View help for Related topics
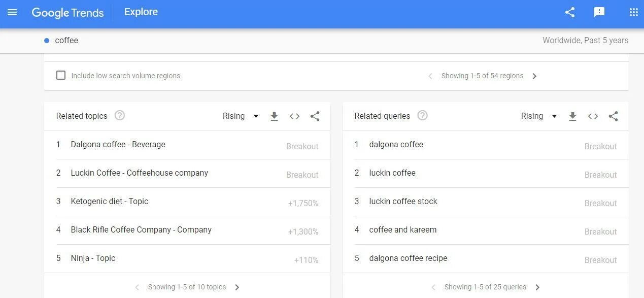The height and width of the screenshot is (298, 644). [x=119, y=115]
